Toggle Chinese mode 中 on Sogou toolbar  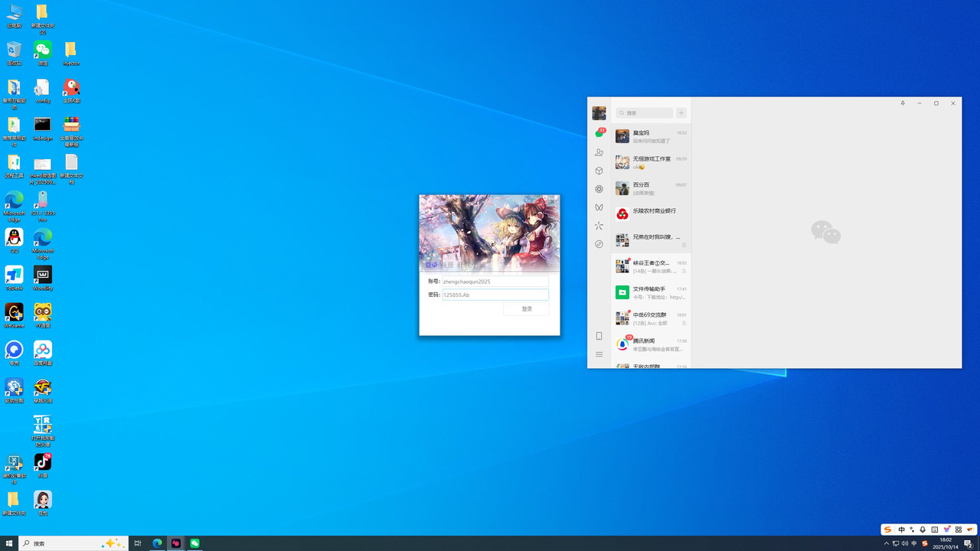coord(901,530)
